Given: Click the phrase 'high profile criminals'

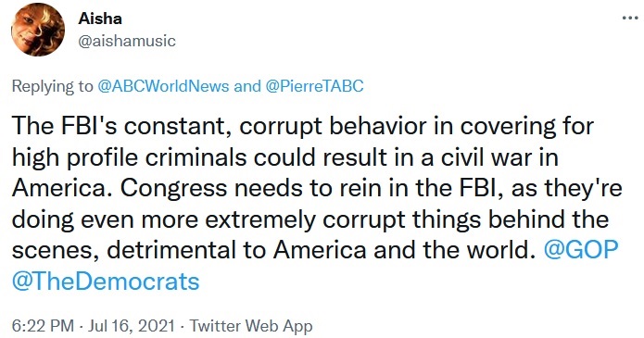Looking at the screenshot, I should (130, 156).
